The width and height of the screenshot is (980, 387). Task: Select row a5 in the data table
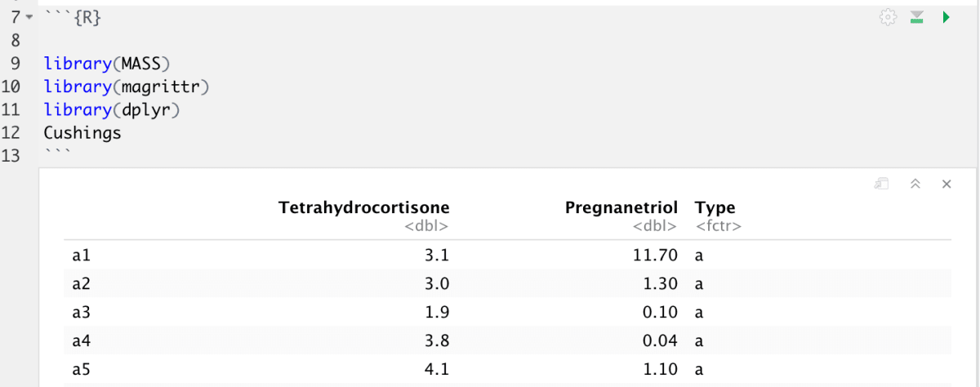[x=507, y=370]
